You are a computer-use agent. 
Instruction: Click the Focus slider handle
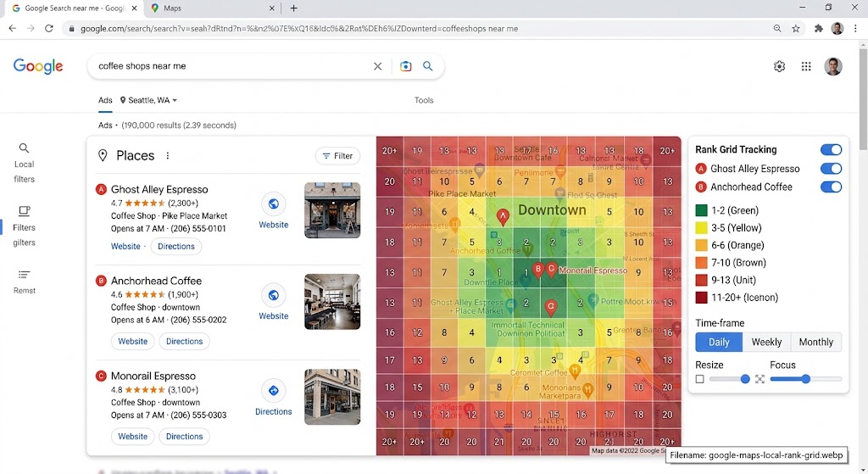[x=806, y=379]
